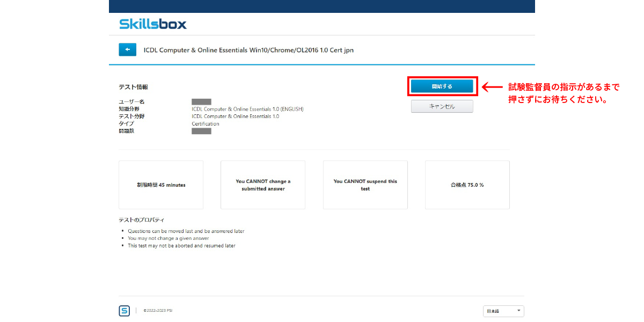Viewport: 644px width, 322px height.
Task: Start the test with 開始する button
Action: click(x=442, y=86)
